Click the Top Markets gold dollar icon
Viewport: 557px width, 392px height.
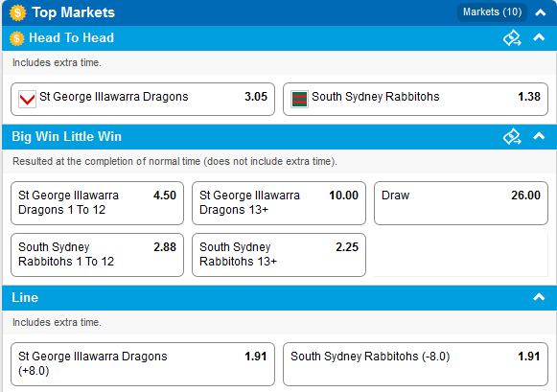point(17,12)
